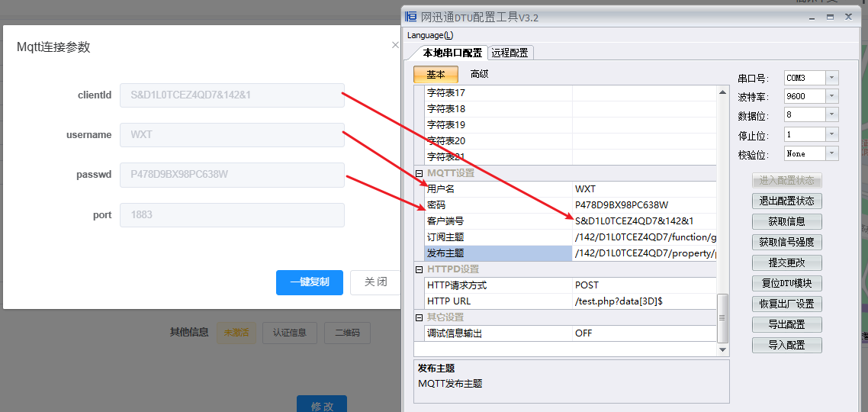This screenshot has width=868, height=412.
Task: Select the 基本 settings view
Action: click(436, 74)
